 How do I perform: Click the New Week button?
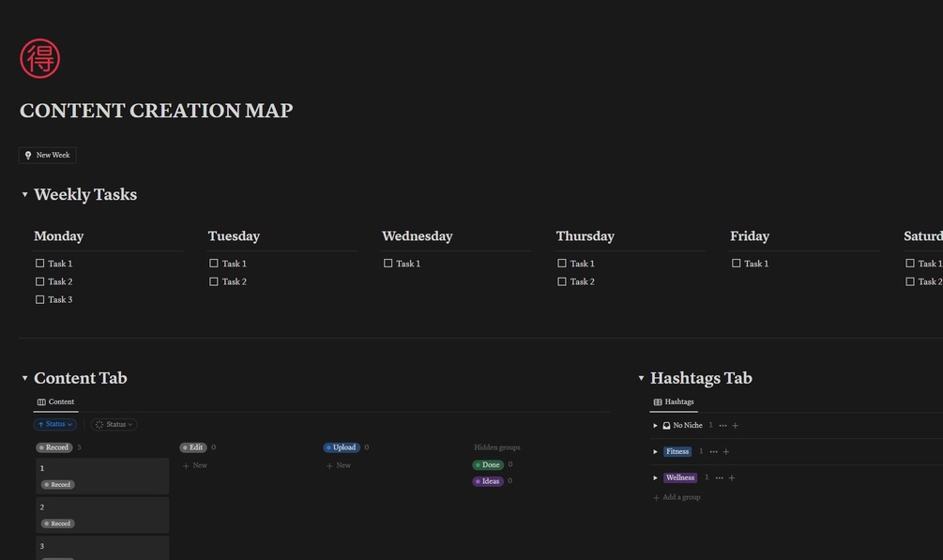[47, 155]
